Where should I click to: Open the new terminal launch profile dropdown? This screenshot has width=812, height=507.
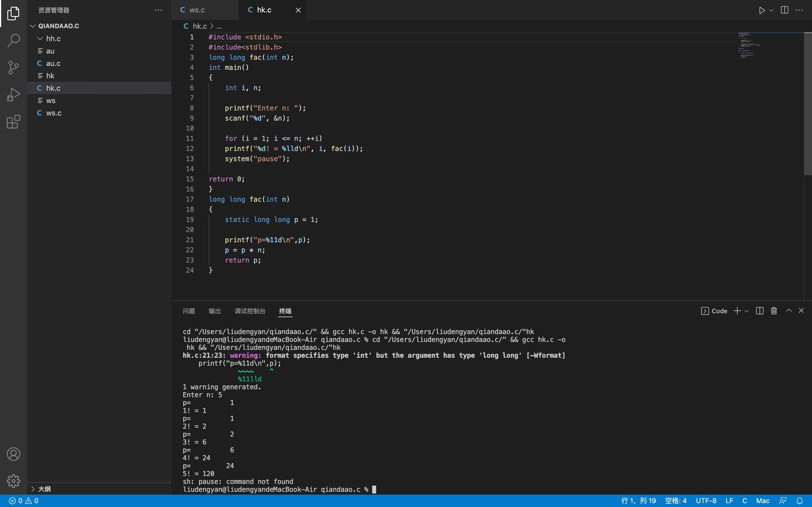pyautogui.click(x=747, y=311)
